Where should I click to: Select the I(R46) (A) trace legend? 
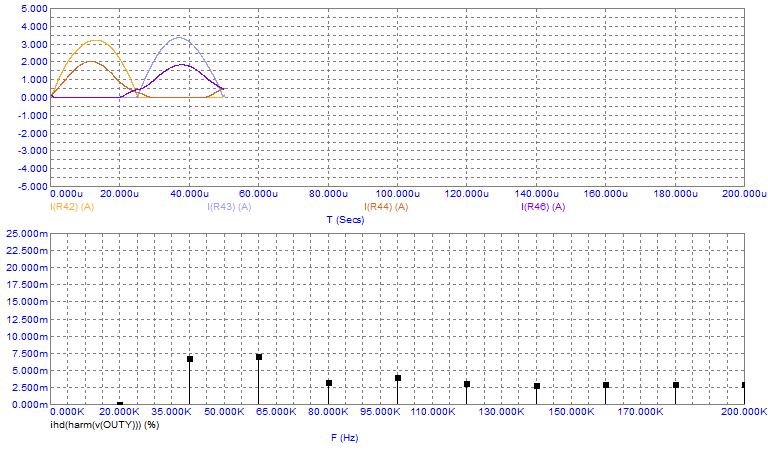(543, 207)
